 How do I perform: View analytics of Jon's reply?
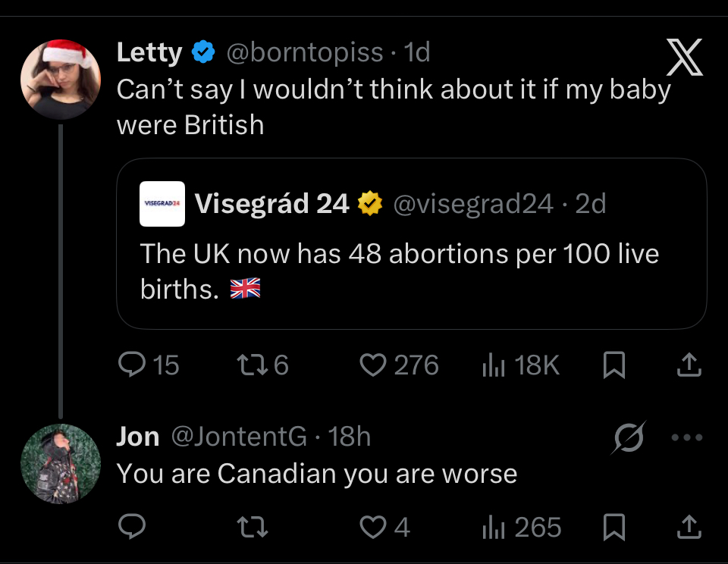(494, 527)
